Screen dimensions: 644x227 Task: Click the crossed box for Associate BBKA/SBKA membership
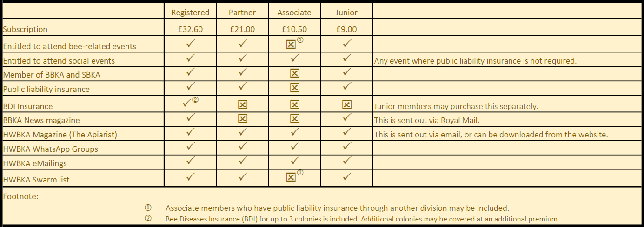click(294, 73)
